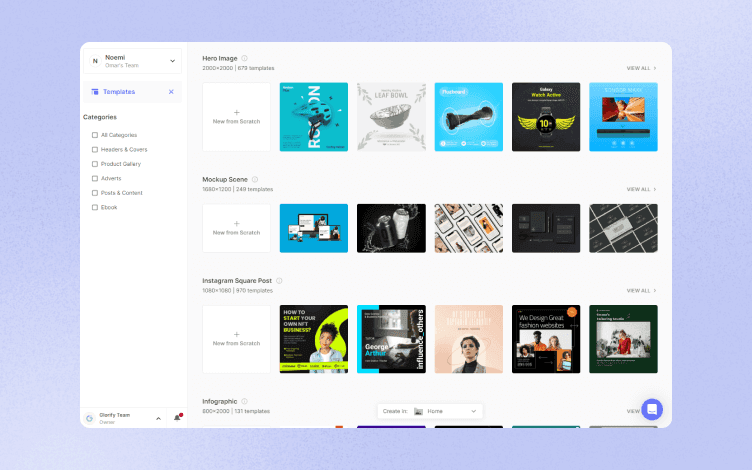Expand the Noemi workspace dropdown
Image resolution: width=752 pixels, height=470 pixels.
pos(173,61)
